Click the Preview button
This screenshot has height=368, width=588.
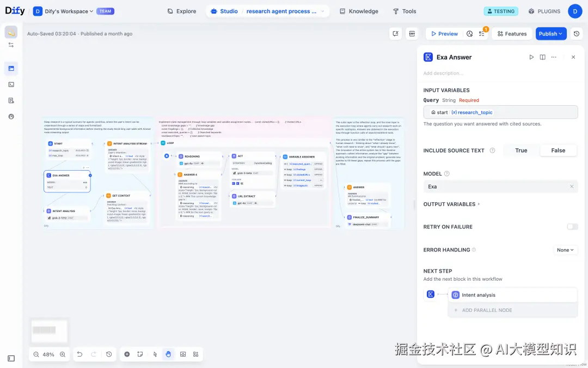[x=444, y=34]
